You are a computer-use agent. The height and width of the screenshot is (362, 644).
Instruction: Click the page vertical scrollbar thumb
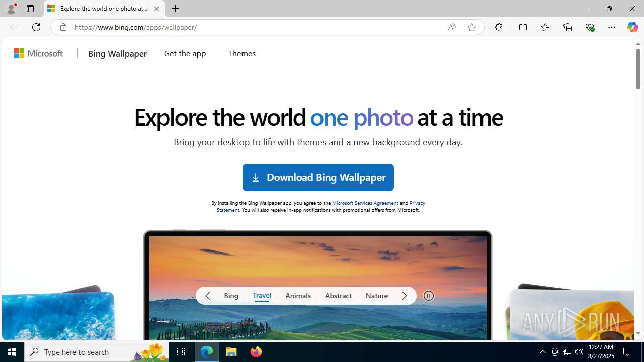(638, 69)
